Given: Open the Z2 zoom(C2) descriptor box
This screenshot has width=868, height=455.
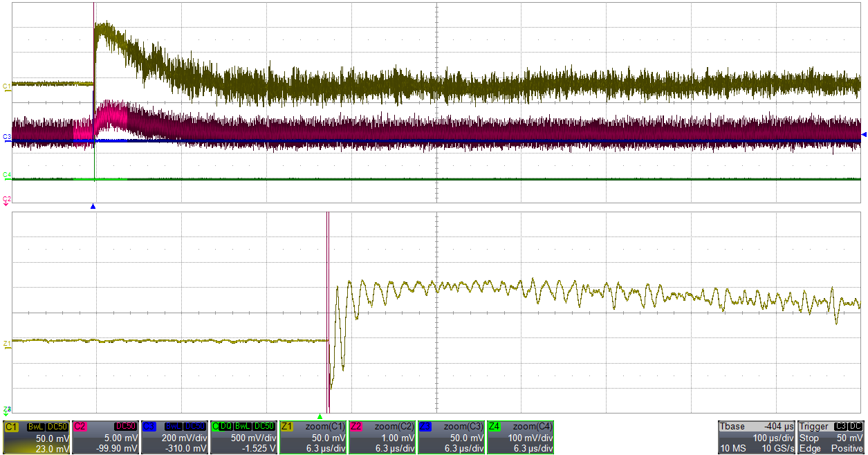Looking at the screenshot, I should pos(382,437).
